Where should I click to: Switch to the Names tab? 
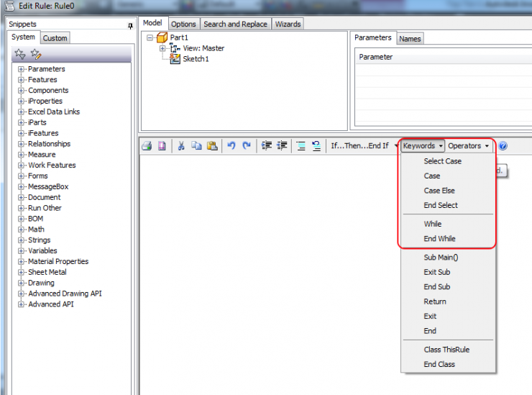410,39
